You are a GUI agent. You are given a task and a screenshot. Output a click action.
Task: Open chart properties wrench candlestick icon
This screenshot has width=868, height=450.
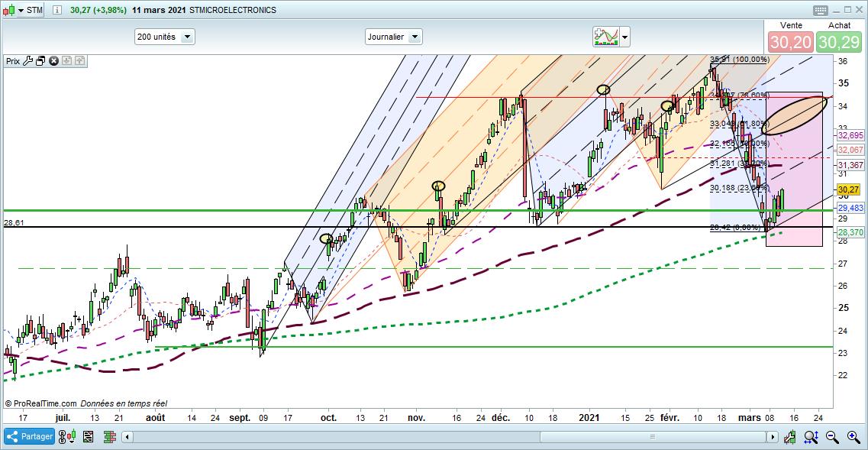[792, 437]
